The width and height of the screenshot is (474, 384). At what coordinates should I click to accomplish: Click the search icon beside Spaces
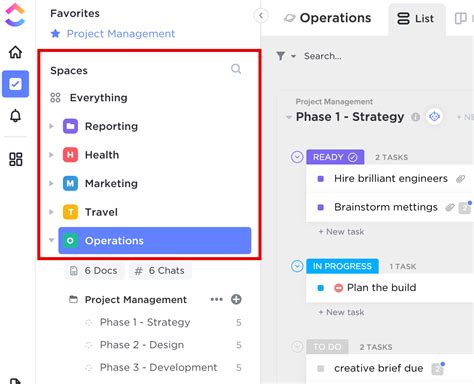point(236,69)
